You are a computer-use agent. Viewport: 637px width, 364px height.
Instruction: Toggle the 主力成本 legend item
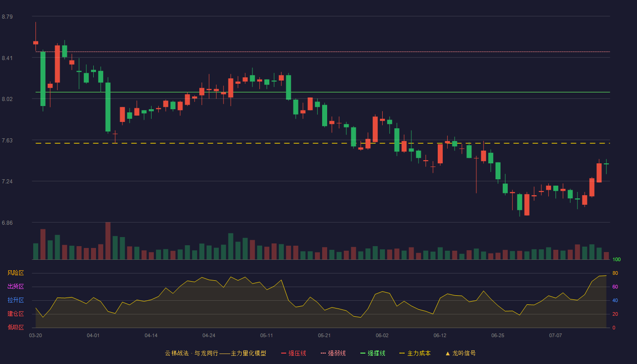[415, 353]
